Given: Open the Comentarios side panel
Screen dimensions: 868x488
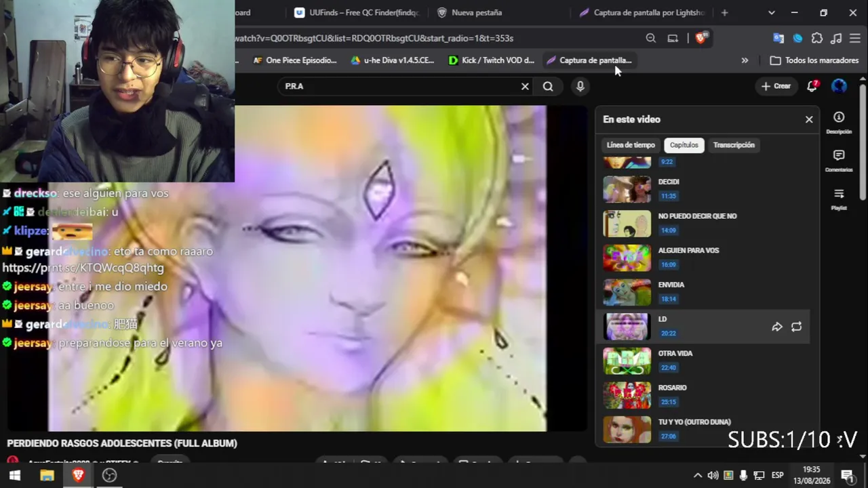Looking at the screenshot, I should point(839,161).
